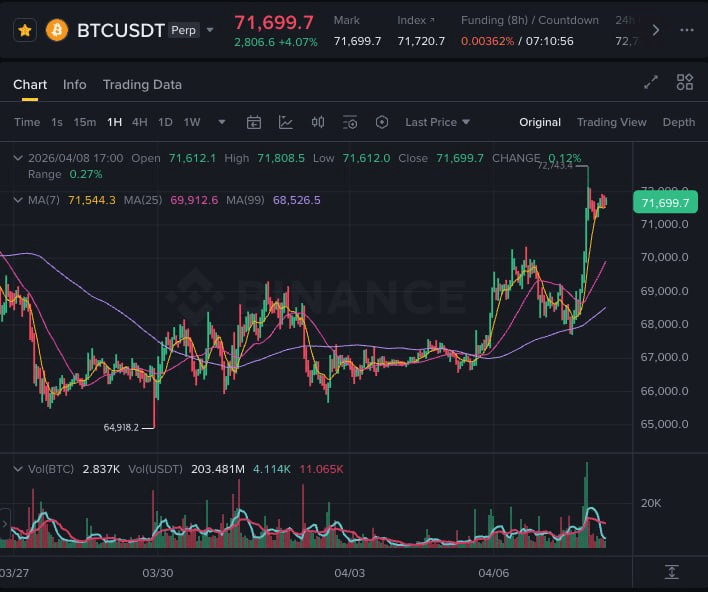Screen dimensions: 708x592
Task: Open the Last Price dropdown
Action: [437, 122]
